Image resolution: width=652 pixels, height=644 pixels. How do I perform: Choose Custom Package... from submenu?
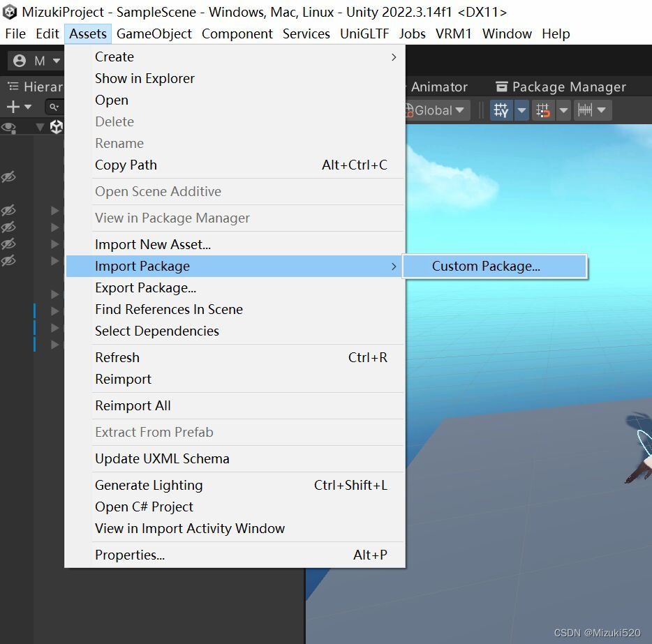[x=495, y=267]
